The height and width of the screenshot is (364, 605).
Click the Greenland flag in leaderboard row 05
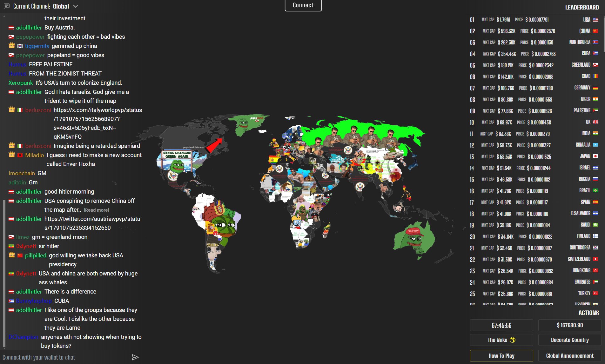pyautogui.click(x=595, y=65)
